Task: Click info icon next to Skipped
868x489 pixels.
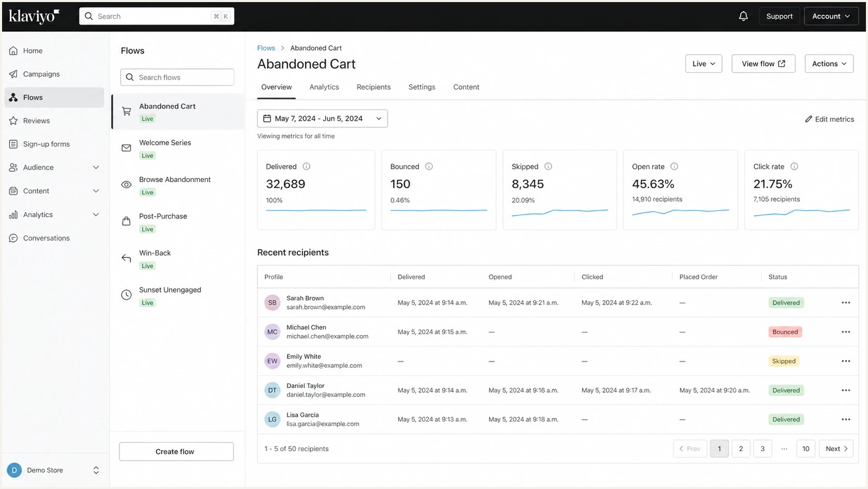Action: tap(548, 166)
